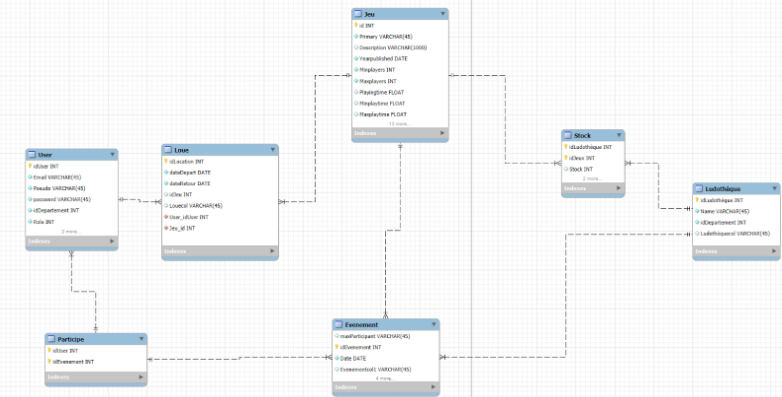Expand Indexes section of the Loue table
Image resolution: width=782 pixels, height=397 pixels.
coord(272,251)
